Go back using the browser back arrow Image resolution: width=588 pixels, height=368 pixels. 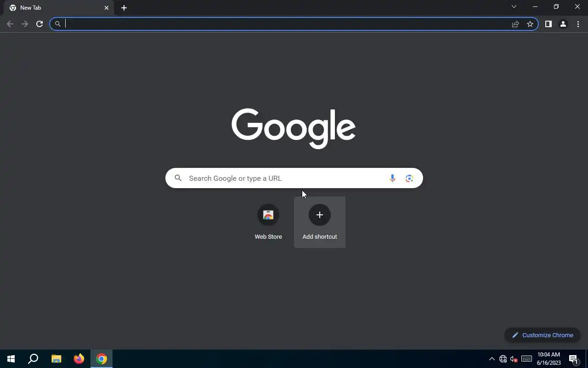(10, 24)
